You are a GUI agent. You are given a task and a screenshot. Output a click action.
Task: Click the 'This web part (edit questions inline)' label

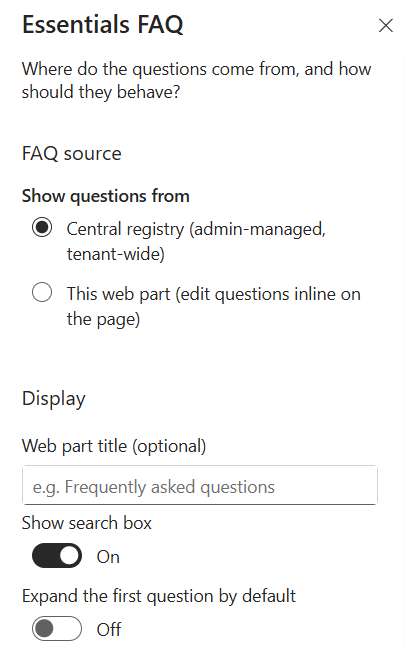tap(214, 306)
